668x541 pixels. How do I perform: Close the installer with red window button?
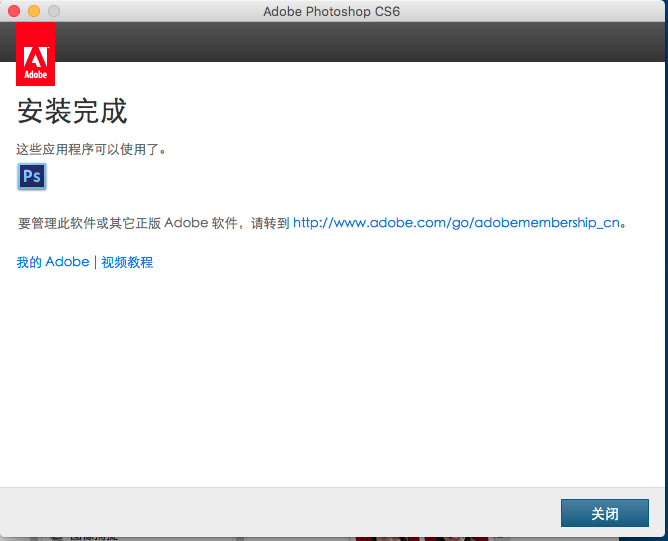tap(14, 11)
